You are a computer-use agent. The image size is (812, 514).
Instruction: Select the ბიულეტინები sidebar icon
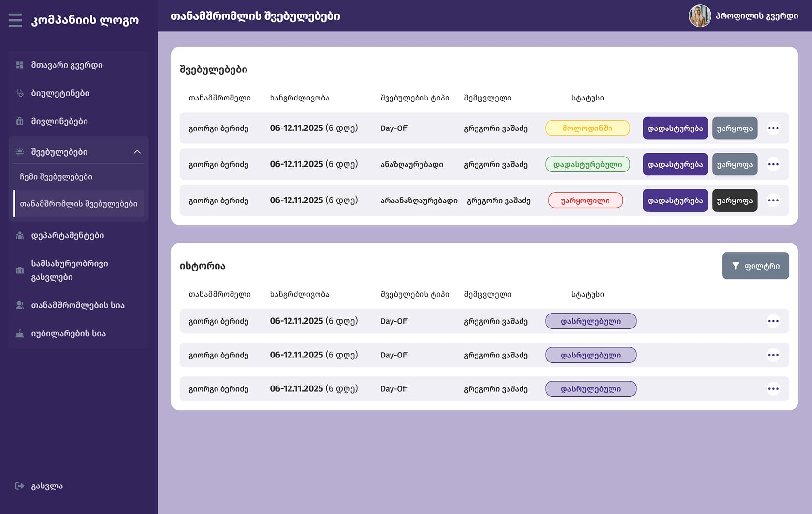click(x=20, y=93)
